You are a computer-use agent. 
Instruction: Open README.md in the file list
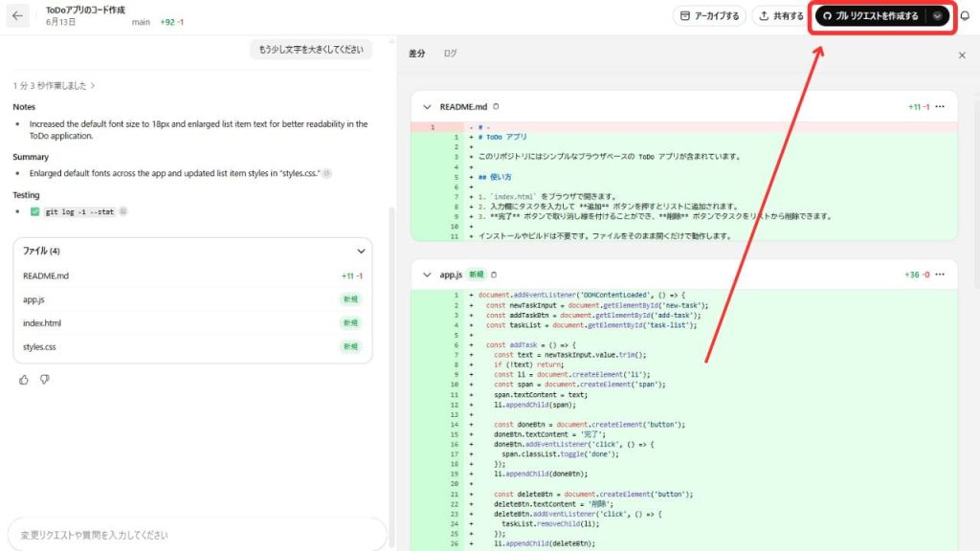(192, 275)
